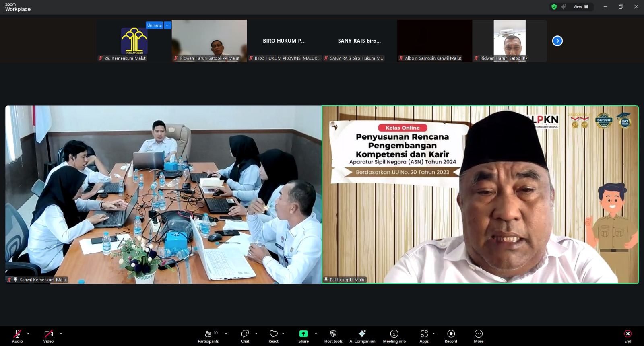
Task: Launch the AI Companion
Action: tap(362, 336)
